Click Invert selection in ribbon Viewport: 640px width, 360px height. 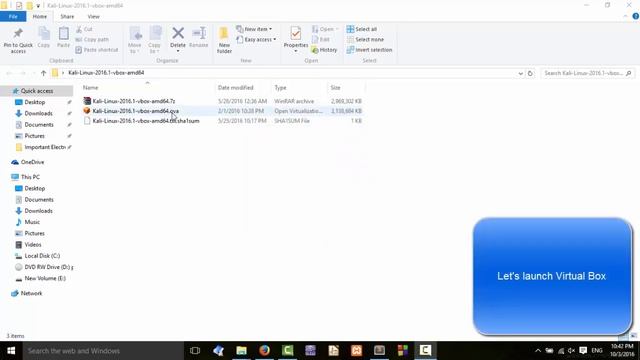click(x=369, y=50)
